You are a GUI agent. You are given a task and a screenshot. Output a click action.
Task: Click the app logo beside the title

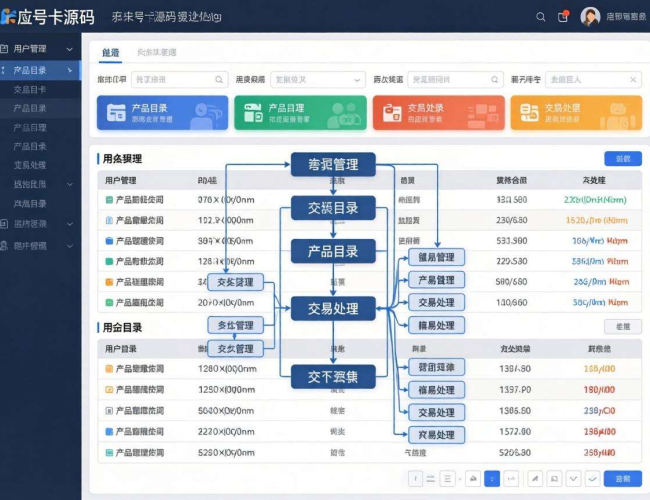(7, 17)
